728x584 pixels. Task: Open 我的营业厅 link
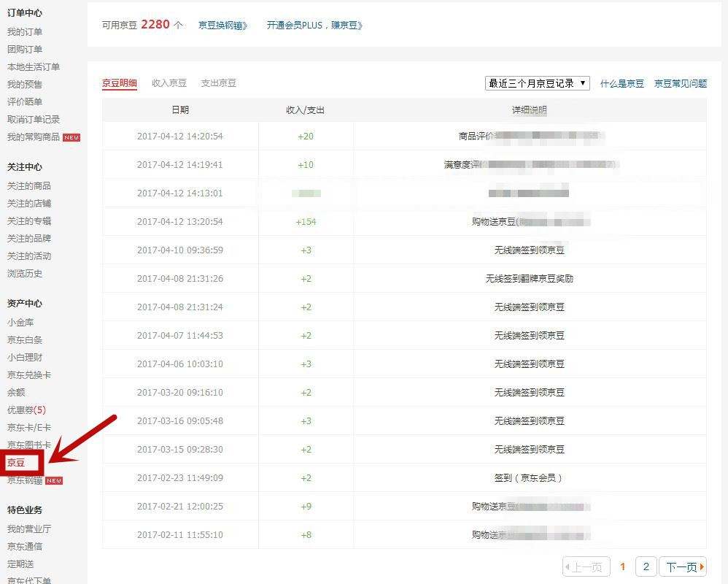click(x=28, y=529)
